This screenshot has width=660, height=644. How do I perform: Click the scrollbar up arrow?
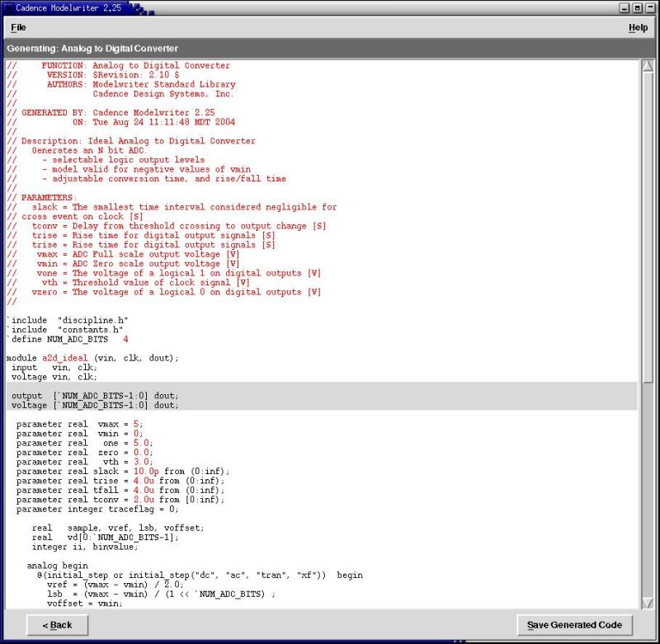tap(647, 63)
